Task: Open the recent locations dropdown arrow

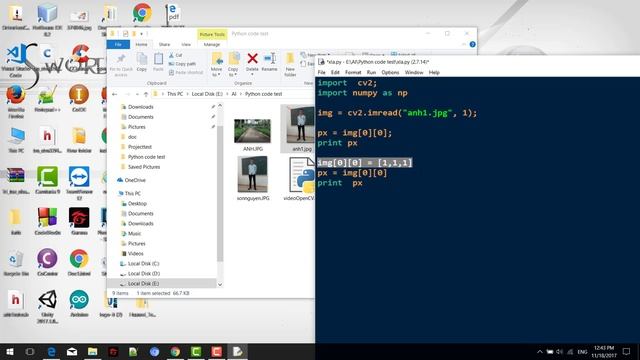Action: tap(137, 94)
